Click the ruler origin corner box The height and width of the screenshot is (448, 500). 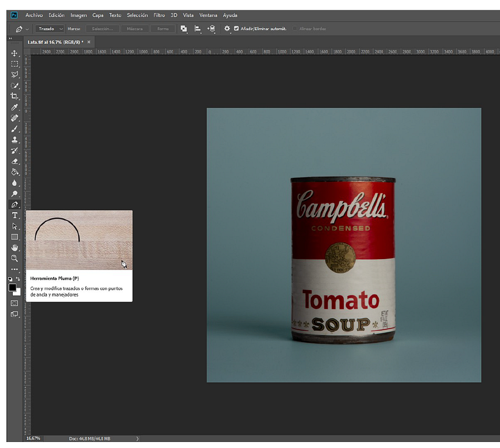coord(27,52)
